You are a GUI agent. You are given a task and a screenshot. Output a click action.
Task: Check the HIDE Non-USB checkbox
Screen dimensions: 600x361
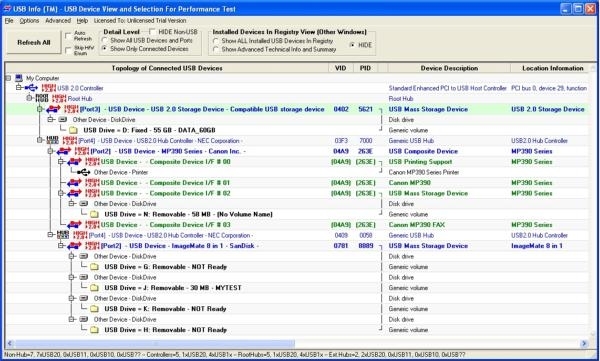coord(152,32)
